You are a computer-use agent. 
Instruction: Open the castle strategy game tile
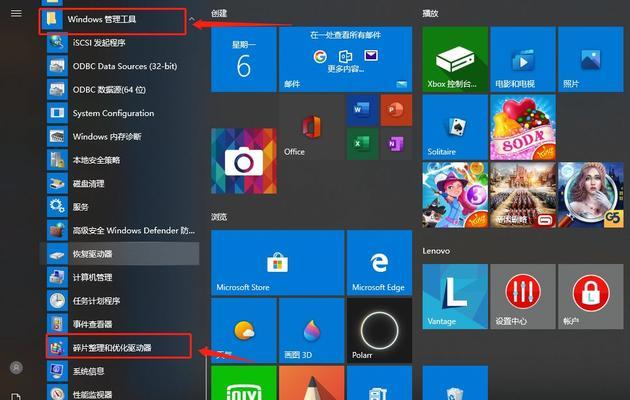(523, 195)
